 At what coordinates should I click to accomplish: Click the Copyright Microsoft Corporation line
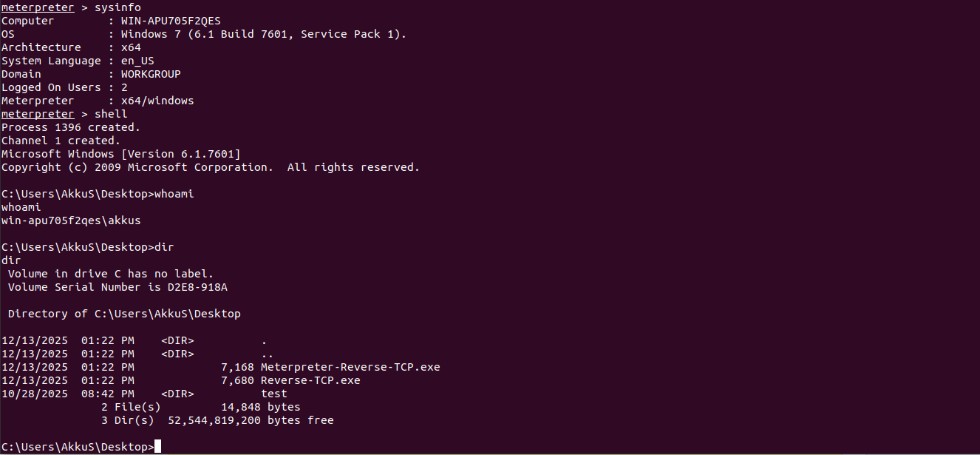click(x=211, y=167)
